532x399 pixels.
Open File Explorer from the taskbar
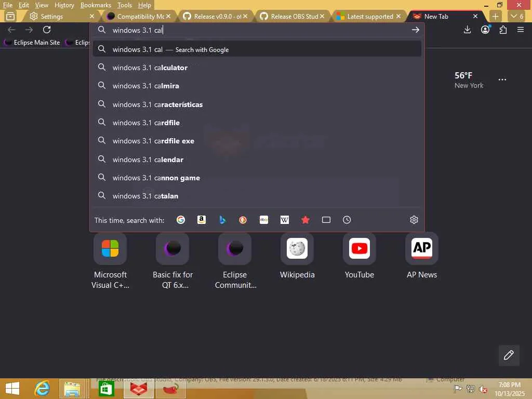point(72,389)
